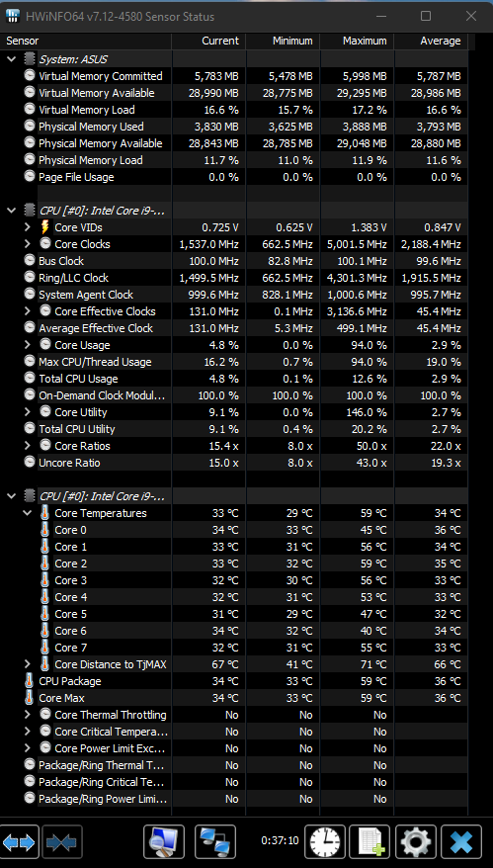The image size is (493, 868).
Task: Click the Maximum column header
Action: click(x=357, y=41)
